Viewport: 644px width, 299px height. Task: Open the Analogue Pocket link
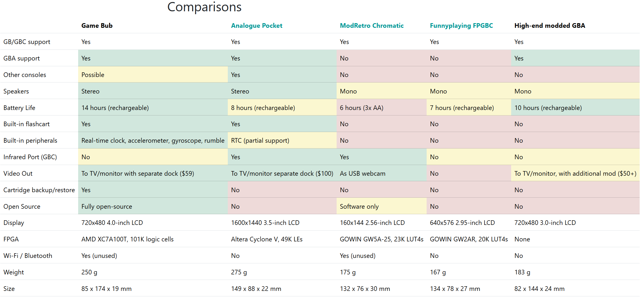256,25
